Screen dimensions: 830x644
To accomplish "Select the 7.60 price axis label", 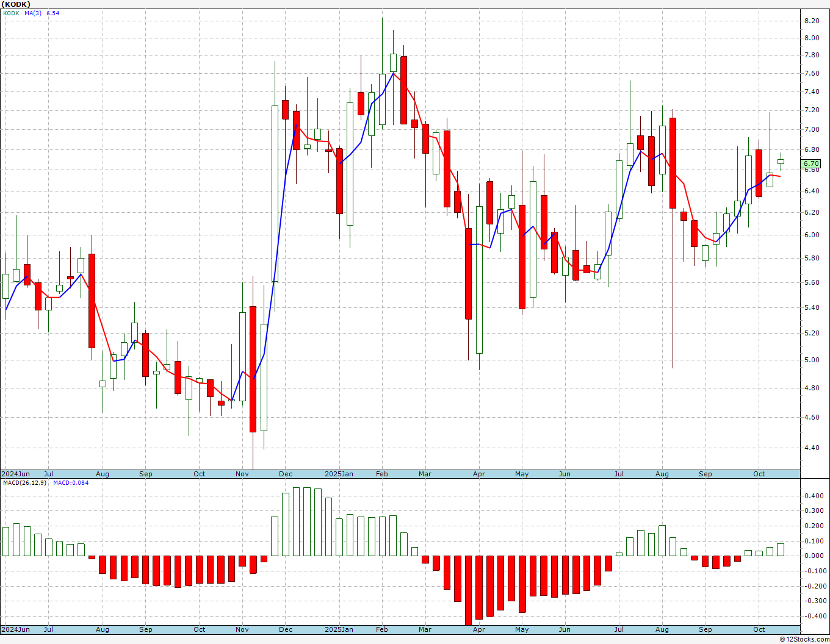I will coord(812,74).
